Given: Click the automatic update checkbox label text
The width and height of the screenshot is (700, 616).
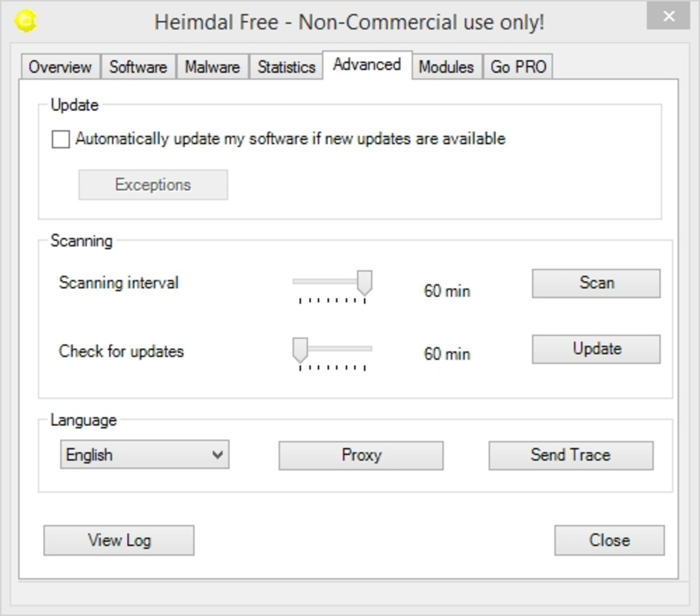Looking at the screenshot, I should [x=290, y=139].
